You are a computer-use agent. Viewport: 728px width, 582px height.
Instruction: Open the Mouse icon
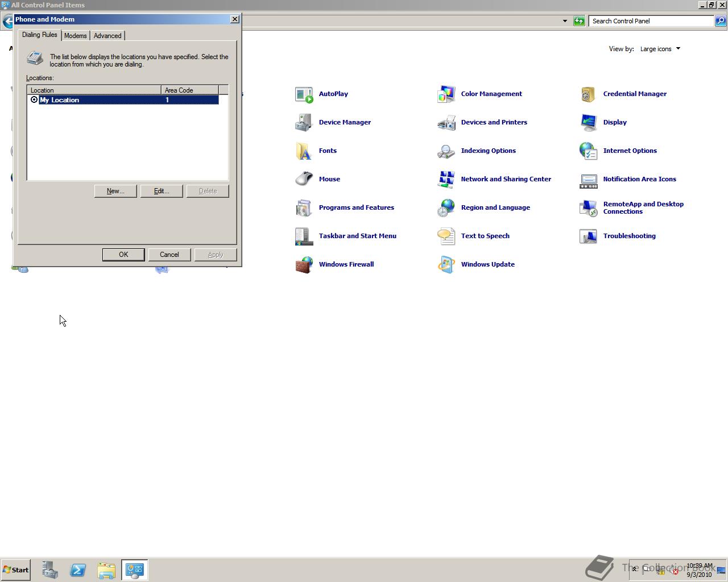coord(304,180)
